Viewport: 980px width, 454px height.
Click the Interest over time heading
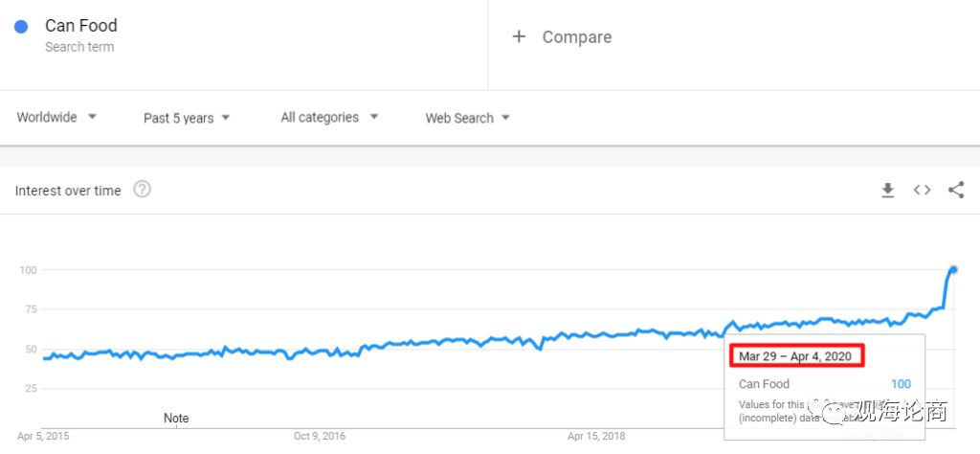click(x=68, y=191)
